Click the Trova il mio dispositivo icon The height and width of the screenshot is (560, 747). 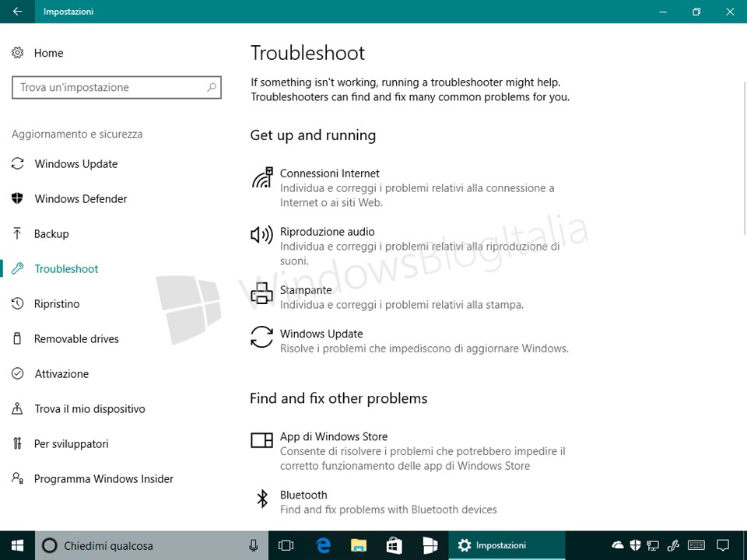pyautogui.click(x=18, y=408)
